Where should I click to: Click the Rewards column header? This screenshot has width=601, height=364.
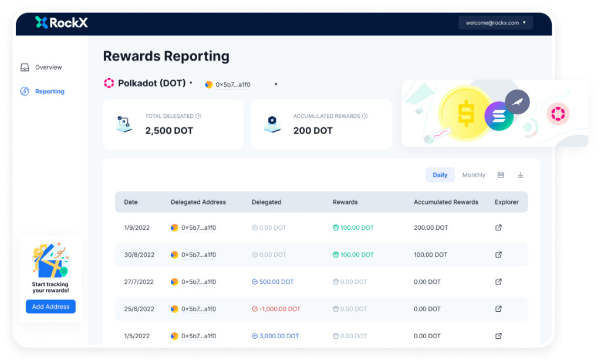[x=345, y=202]
